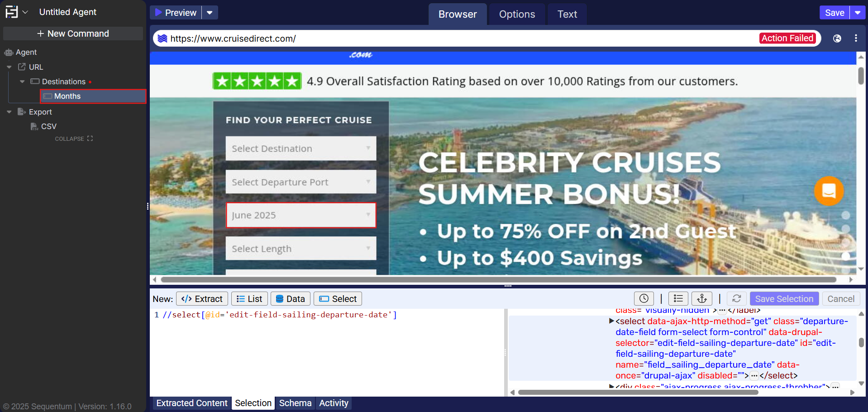Click the Sequentum logo icon
Image resolution: width=868 pixels, height=412 pixels.
click(12, 12)
